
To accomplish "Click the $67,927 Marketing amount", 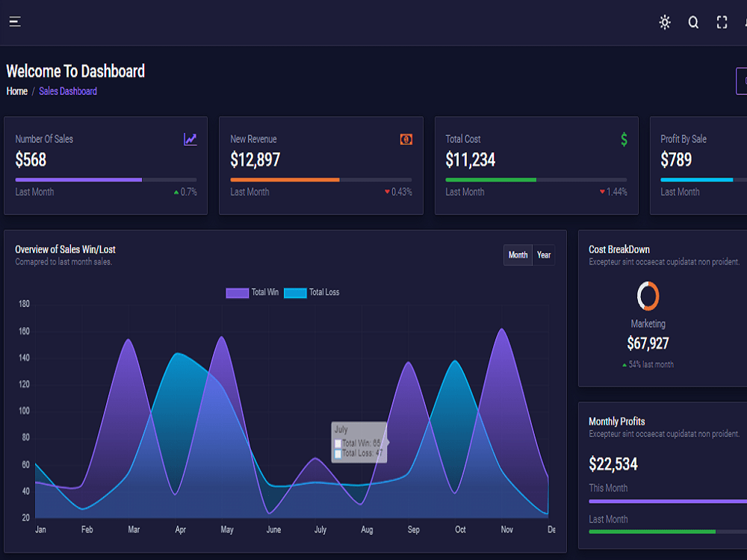I will click(x=648, y=343).
